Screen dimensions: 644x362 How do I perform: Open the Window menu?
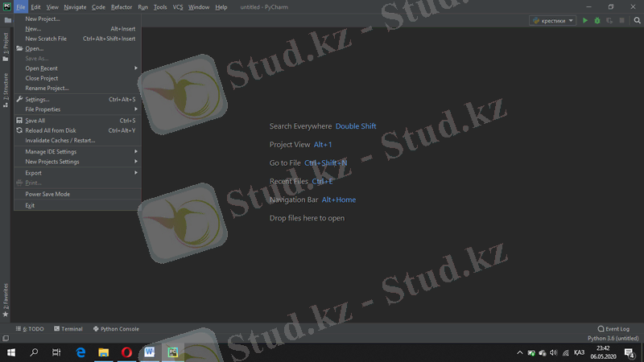click(199, 7)
